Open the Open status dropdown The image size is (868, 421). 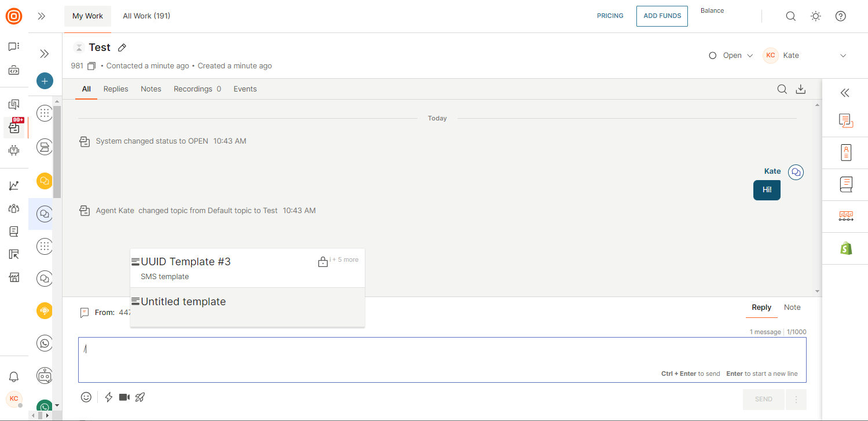(x=731, y=56)
